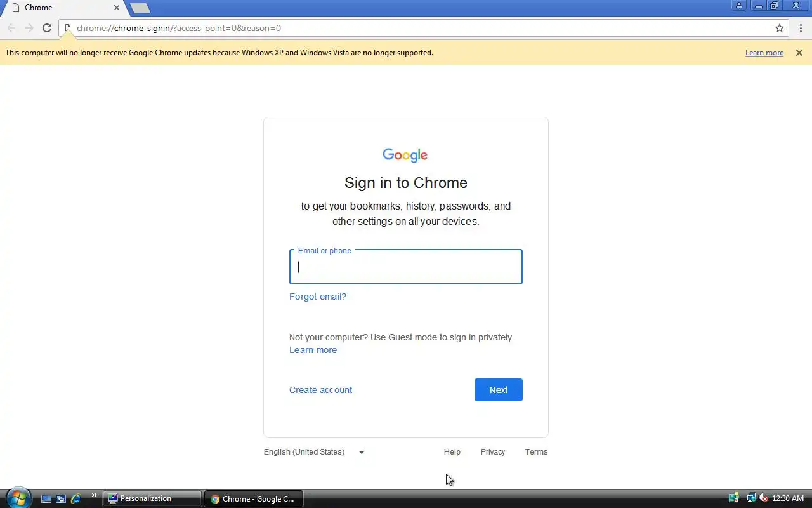Open Learn more in the yellow infobar
Viewport: 812px width, 508px height.
764,53
